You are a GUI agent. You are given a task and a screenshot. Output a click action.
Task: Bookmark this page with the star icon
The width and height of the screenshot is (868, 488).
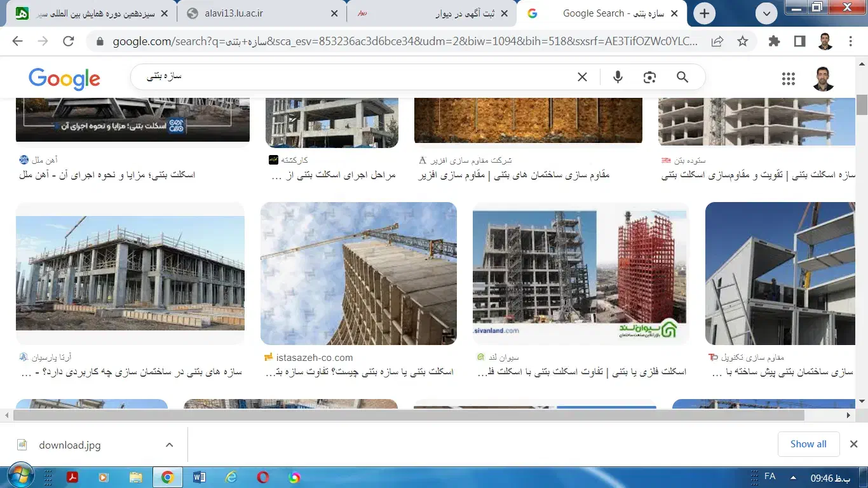pos(743,41)
